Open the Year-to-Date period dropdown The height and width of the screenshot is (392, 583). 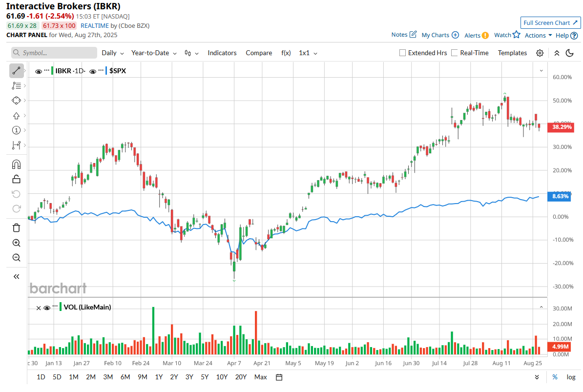[x=154, y=53]
